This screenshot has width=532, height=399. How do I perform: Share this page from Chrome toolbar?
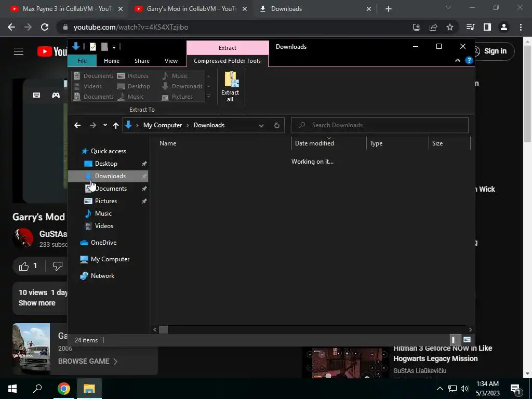click(x=433, y=27)
